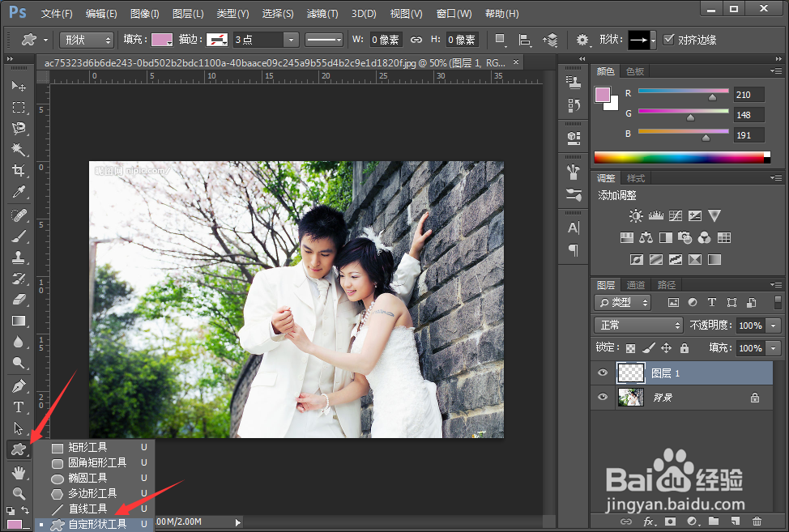Image resolution: width=789 pixels, height=532 pixels.
Task: Add a layer mask
Action: tap(670, 521)
